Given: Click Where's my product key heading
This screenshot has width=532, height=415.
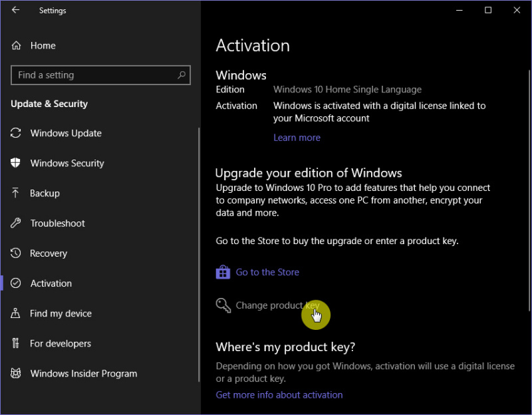Looking at the screenshot, I should point(285,346).
